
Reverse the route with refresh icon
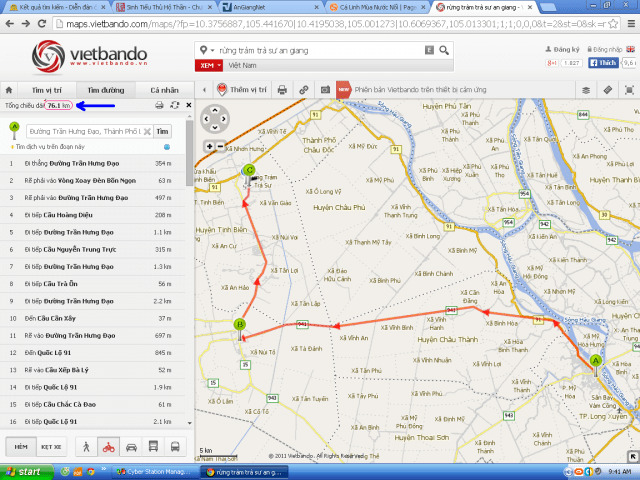pyautogui.click(x=175, y=105)
